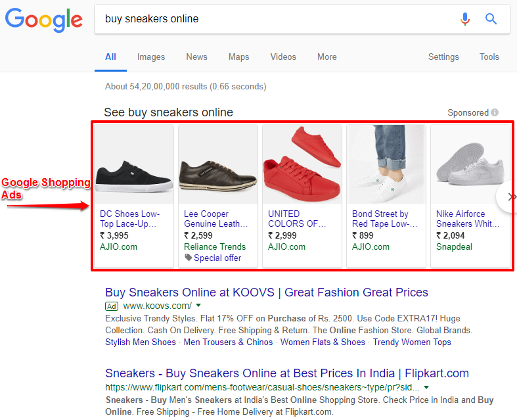Follow the Stylish Men Shoes sitelink
Screen dimensions: 517x420
[141, 342]
